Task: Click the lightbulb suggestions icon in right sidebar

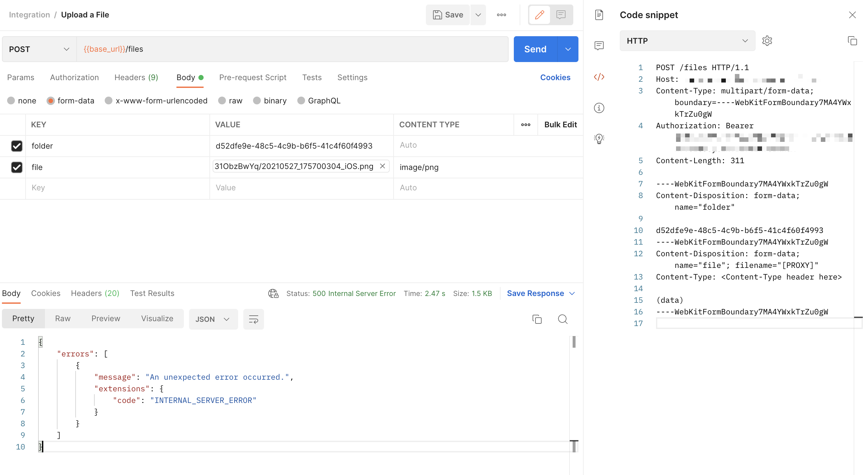Action: tap(599, 138)
